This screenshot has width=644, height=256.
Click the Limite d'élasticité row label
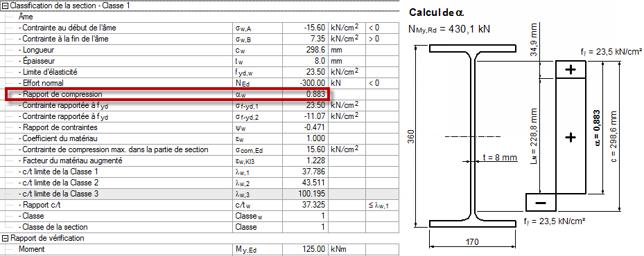click(x=48, y=72)
